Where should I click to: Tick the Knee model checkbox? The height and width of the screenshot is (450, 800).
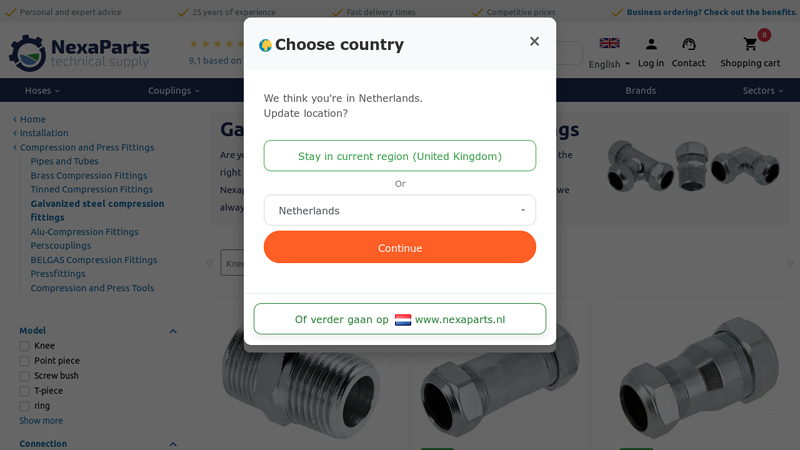tap(24, 346)
